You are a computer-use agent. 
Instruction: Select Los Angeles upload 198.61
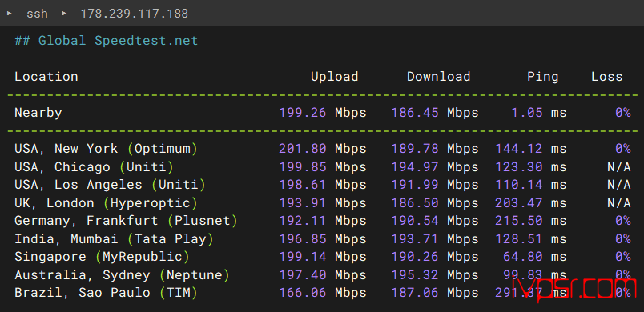pyautogui.click(x=303, y=185)
